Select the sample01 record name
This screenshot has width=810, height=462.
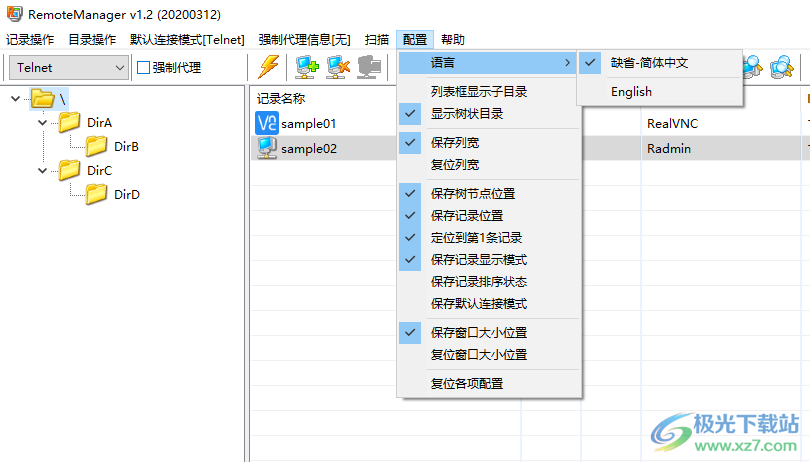coord(308,124)
